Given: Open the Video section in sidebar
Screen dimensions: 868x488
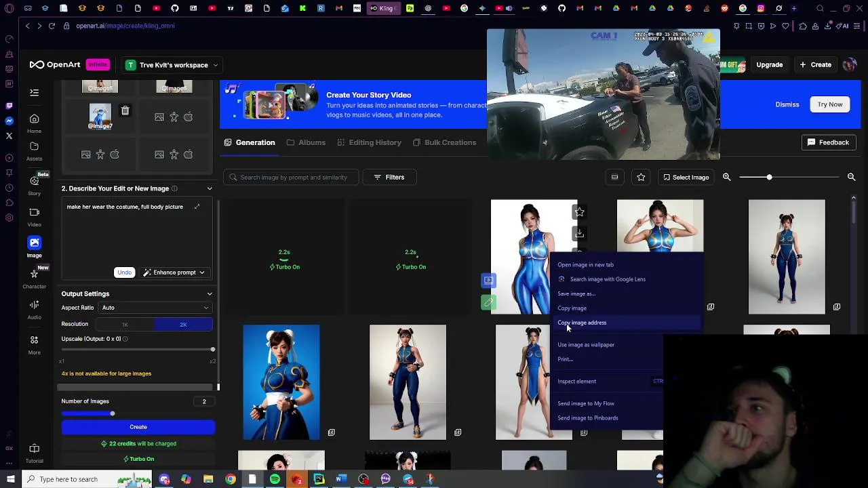Looking at the screenshot, I should click(x=34, y=217).
